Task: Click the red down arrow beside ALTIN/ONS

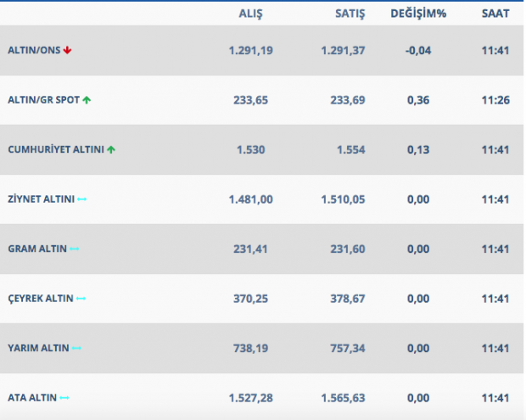Action: [67, 50]
